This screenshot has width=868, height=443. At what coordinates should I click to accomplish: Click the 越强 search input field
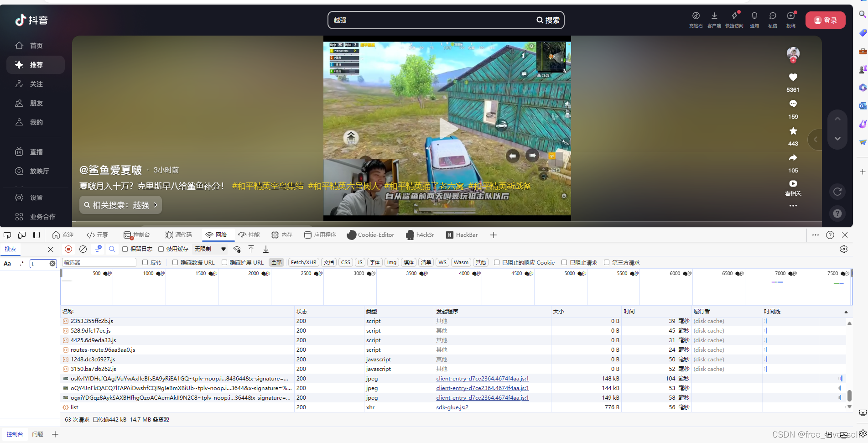(x=431, y=20)
